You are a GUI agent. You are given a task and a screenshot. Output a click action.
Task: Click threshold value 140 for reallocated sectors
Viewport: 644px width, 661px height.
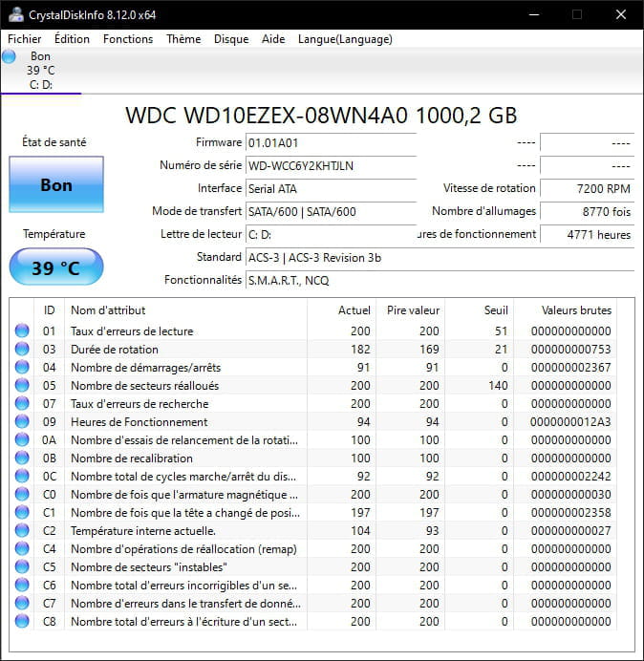(498, 386)
